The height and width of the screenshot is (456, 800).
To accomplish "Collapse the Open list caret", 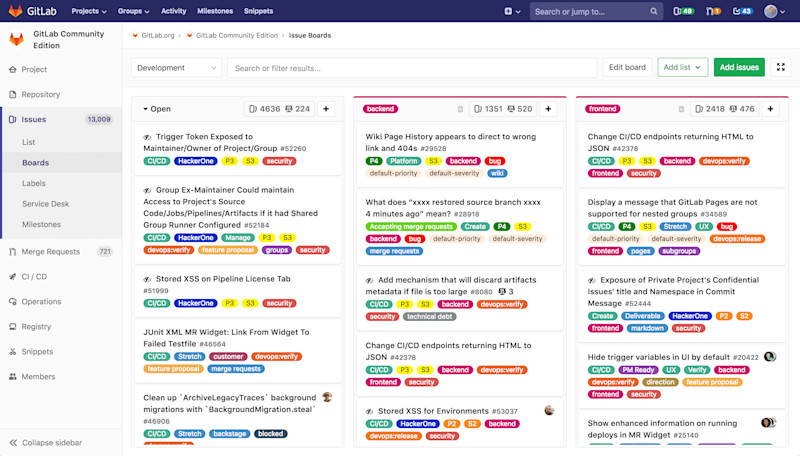I will tap(145, 109).
